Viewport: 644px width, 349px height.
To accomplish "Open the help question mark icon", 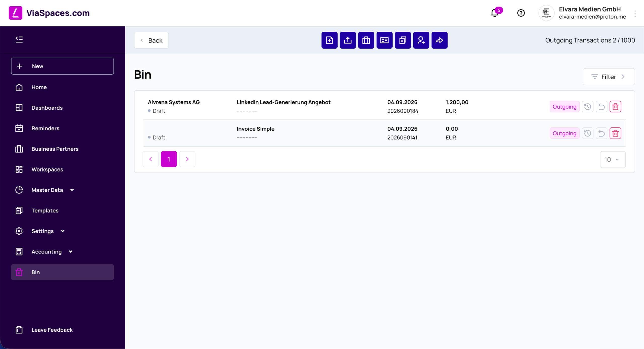I will click(521, 13).
